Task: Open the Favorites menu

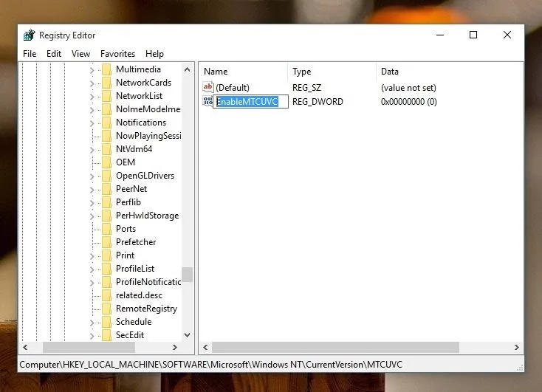Action: (x=117, y=54)
